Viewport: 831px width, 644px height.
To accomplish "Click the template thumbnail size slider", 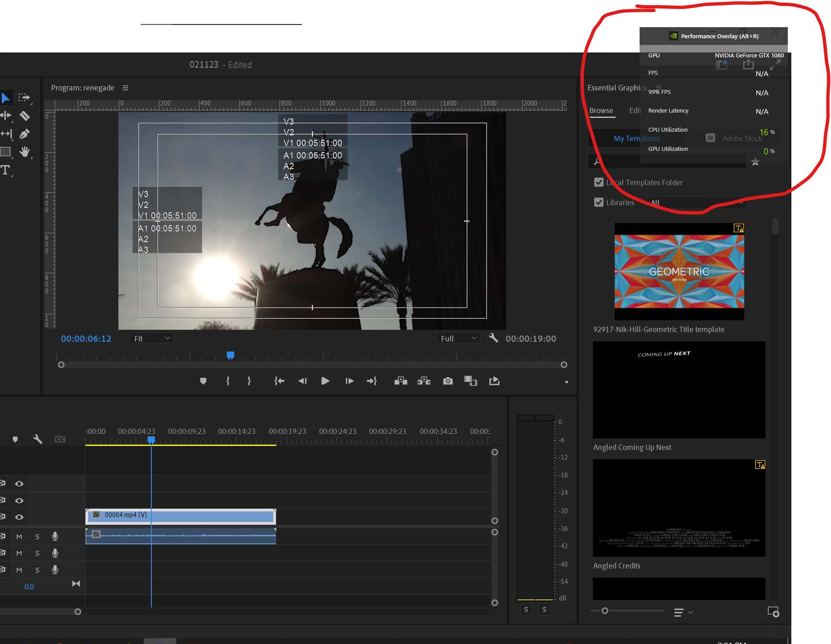I will tap(605, 611).
